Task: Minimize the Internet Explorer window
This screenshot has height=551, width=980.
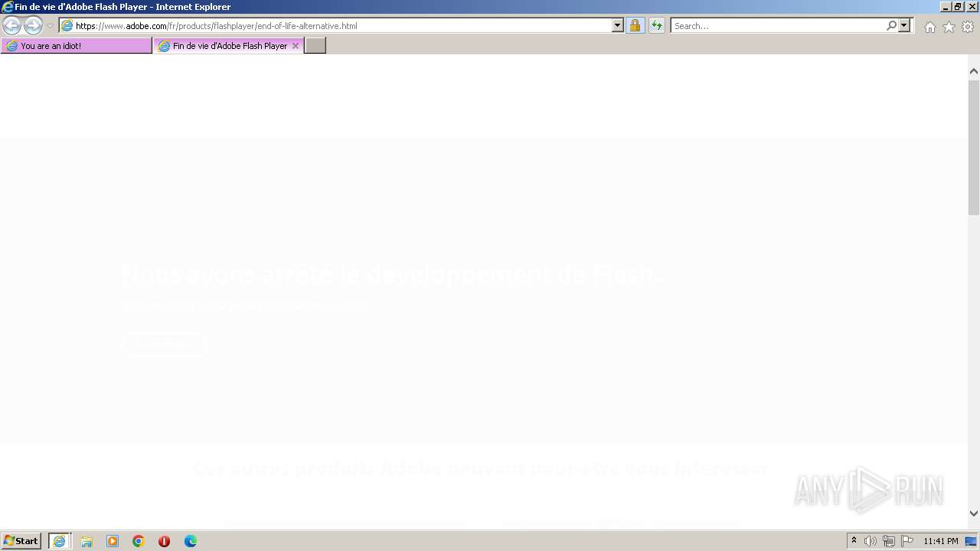Action: [946, 7]
